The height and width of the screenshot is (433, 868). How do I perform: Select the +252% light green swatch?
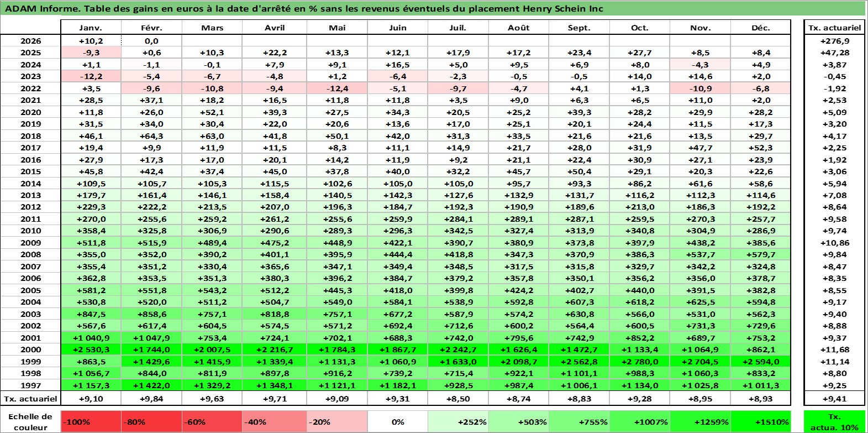(458, 421)
